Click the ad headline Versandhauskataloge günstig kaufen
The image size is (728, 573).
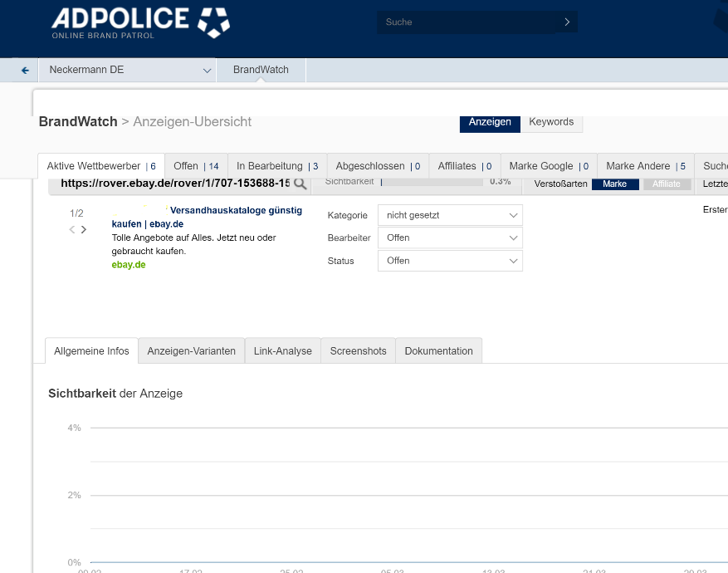tap(207, 218)
